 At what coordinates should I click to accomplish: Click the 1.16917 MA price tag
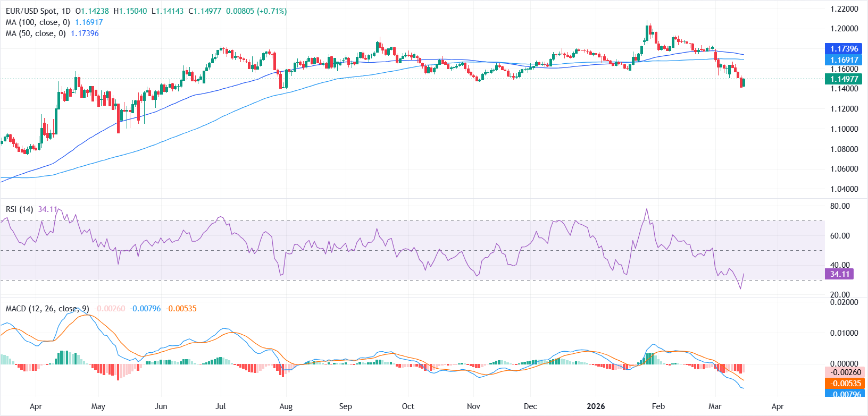coord(844,60)
